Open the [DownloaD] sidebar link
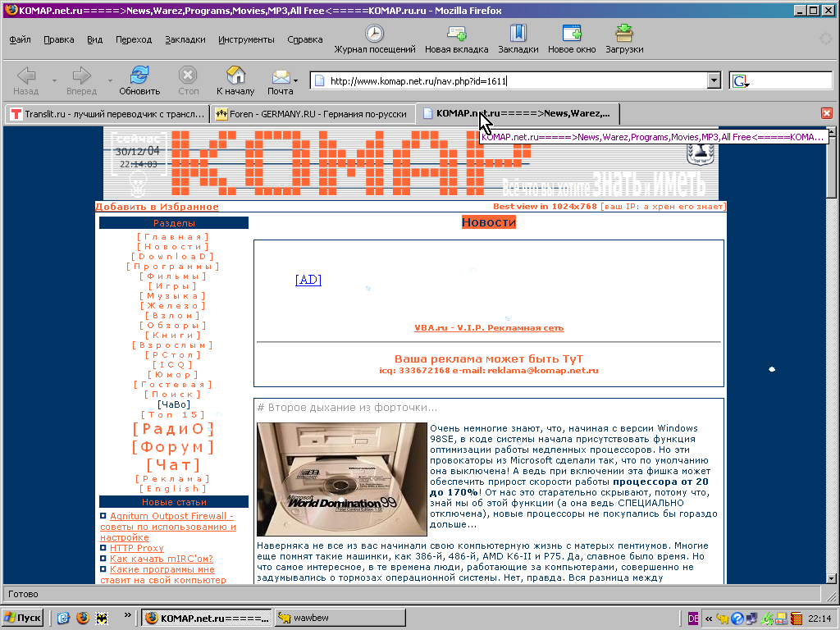The width and height of the screenshot is (840, 630). pos(172,257)
